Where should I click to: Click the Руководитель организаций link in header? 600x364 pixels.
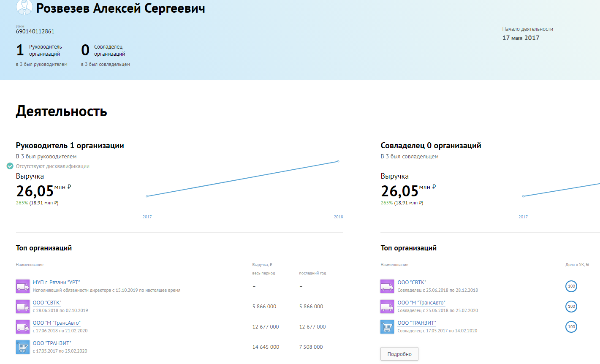(45, 50)
